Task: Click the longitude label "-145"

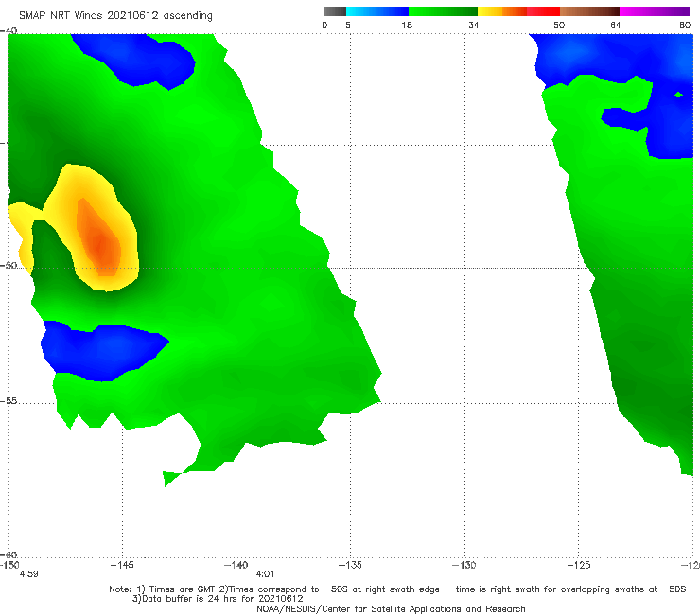Action: point(122,565)
